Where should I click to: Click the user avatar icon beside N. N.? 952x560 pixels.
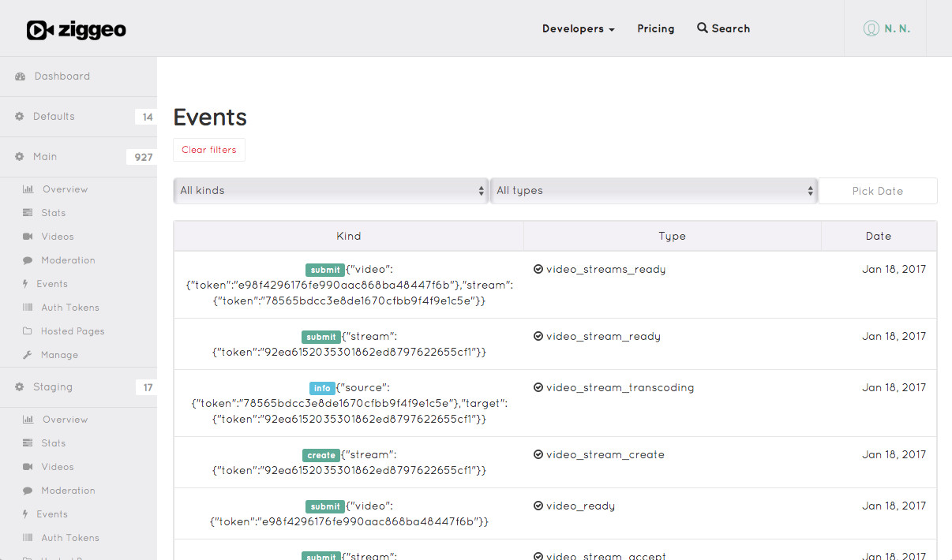tap(871, 29)
